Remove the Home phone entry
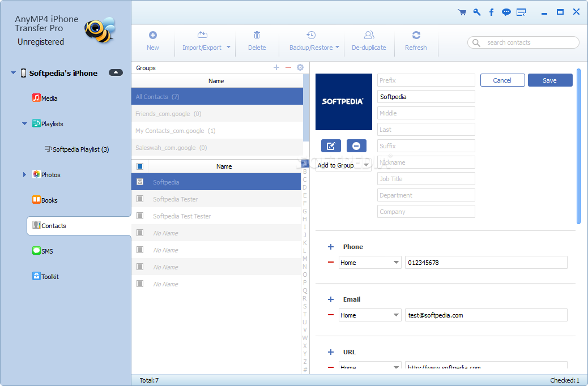The width and height of the screenshot is (588, 386). [x=331, y=262]
